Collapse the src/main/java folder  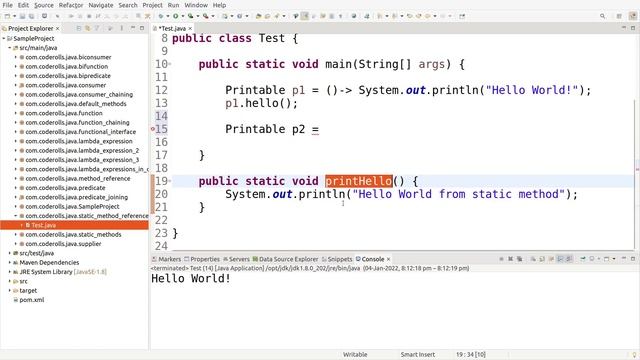pos(10,48)
